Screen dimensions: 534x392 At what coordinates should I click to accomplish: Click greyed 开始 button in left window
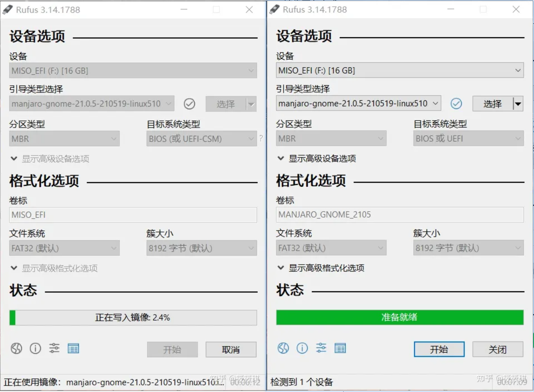pyautogui.click(x=172, y=350)
